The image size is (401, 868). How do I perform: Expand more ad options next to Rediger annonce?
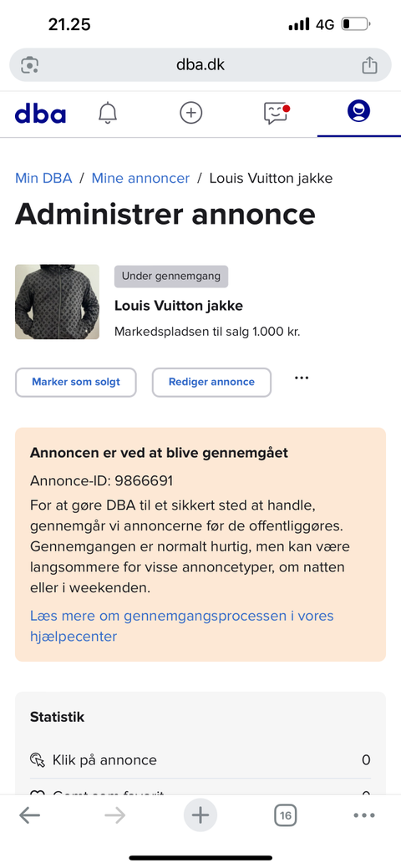302,378
